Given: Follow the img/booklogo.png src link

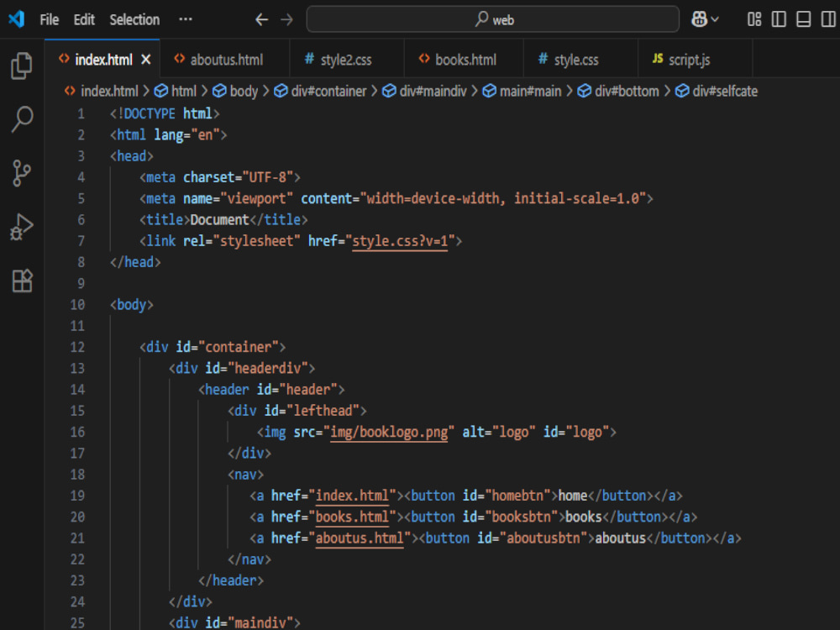Looking at the screenshot, I should (x=389, y=433).
